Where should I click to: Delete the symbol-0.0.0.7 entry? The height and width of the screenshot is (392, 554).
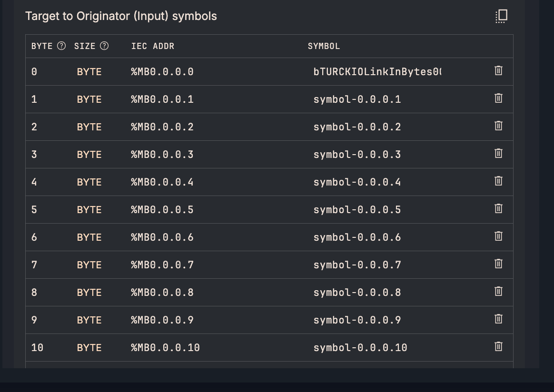click(498, 264)
